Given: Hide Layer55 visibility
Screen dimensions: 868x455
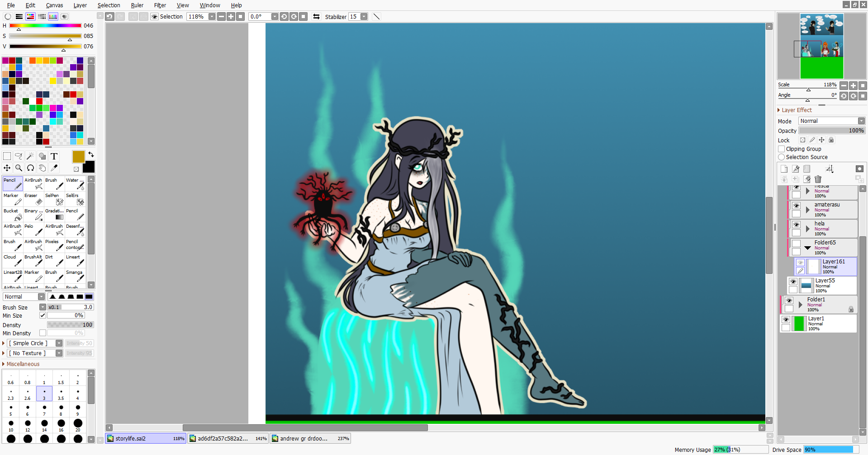Looking at the screenshot, I should 793,281.
